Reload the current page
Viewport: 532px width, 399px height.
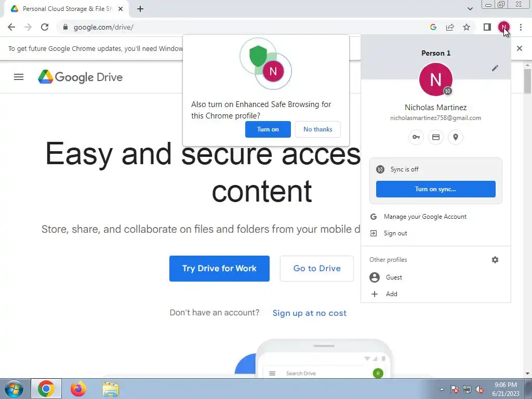[45, 27]
